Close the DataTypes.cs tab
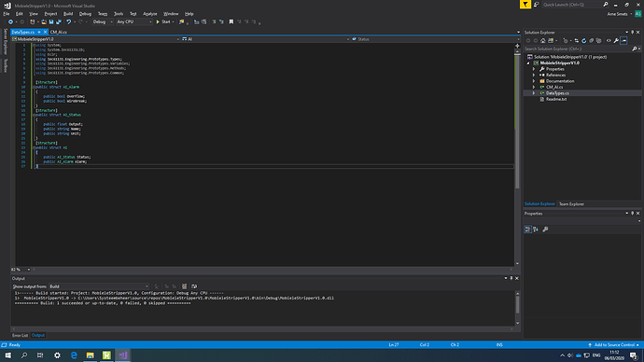The height and width of the screenshot is (362, 644). pyautogui.click(x=45, y=32)
